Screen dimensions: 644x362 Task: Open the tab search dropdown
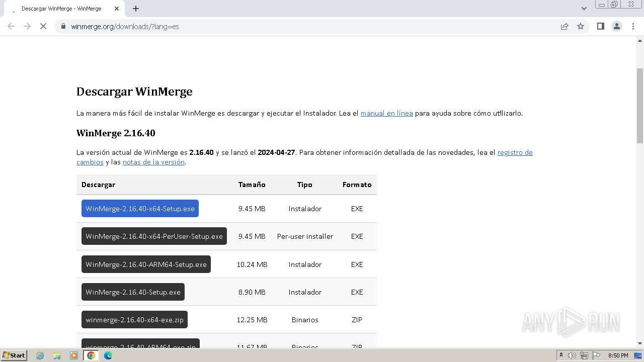pyautogui.click(x=584, y=9)
